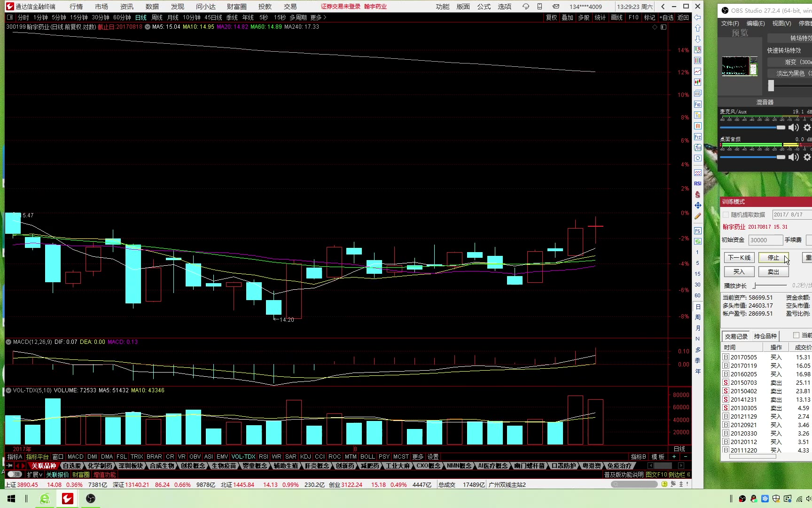Mute the 桌面音频 speaker icon in OBS
812x508 pixels.
point(794,157)
